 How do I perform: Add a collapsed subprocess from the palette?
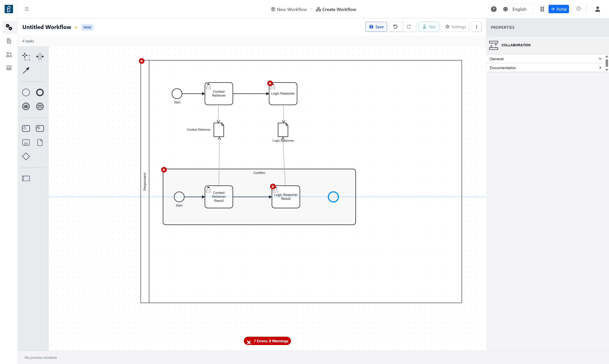(26, 143)
